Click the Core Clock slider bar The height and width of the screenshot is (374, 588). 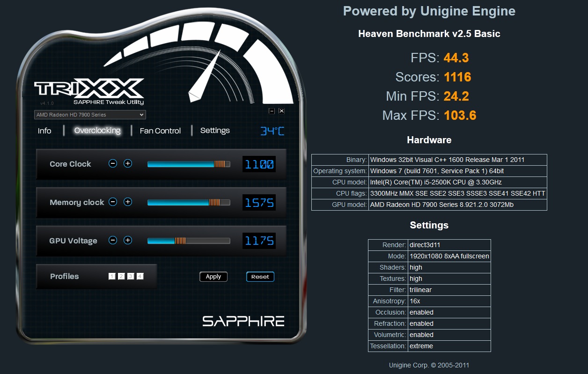tap(189, 164)
